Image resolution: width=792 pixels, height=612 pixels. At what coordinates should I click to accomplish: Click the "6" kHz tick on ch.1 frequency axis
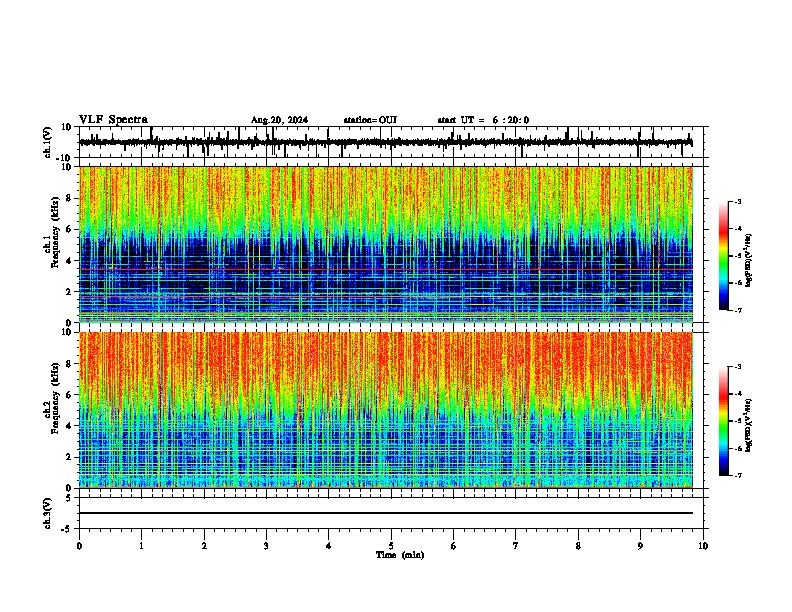(x=69, y=229)
